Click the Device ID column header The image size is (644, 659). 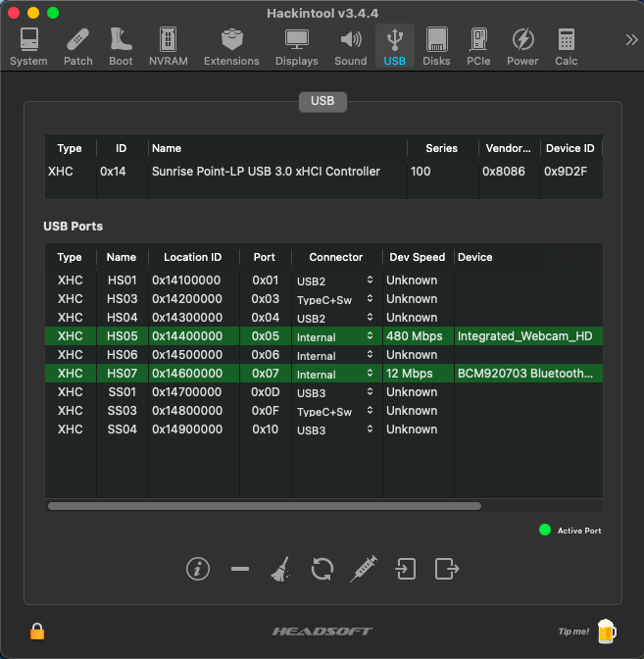coord(570,148)
